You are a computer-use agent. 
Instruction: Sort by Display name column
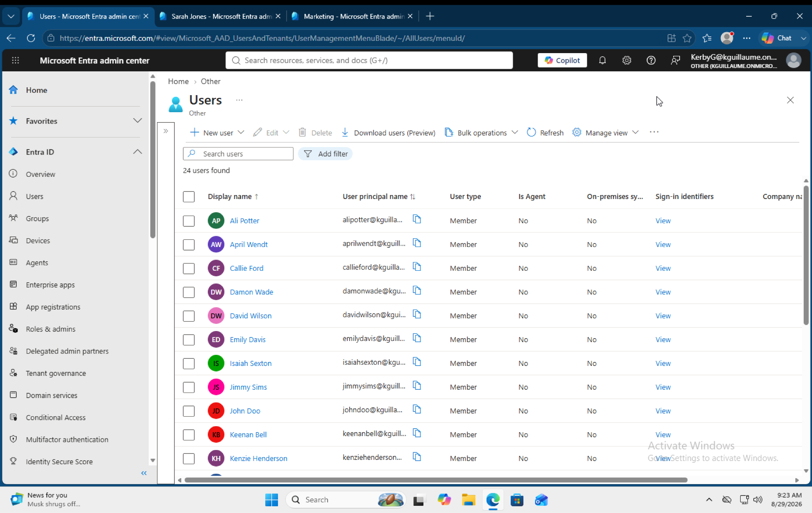(233, 196)
